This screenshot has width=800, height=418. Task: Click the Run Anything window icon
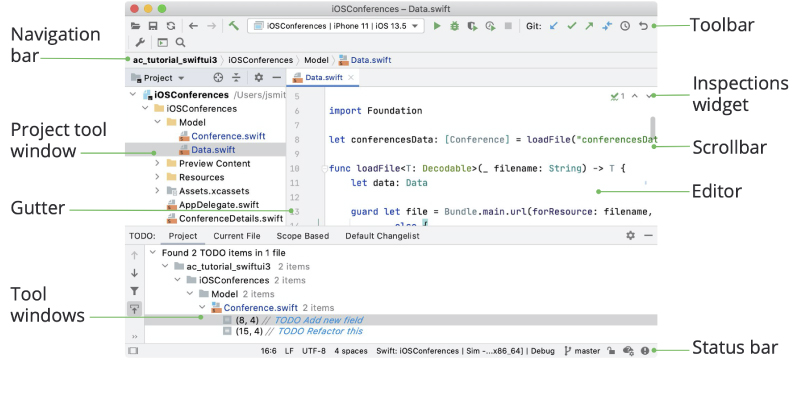click(x=162, y=42)
